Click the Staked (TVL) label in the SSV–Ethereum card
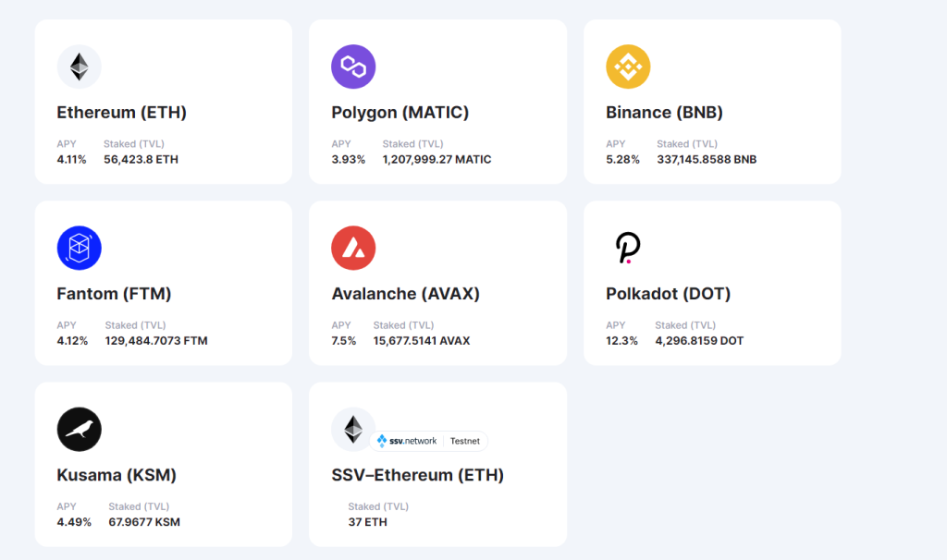Viewport: 947px width, 560px height. click(x=378, y=506)
